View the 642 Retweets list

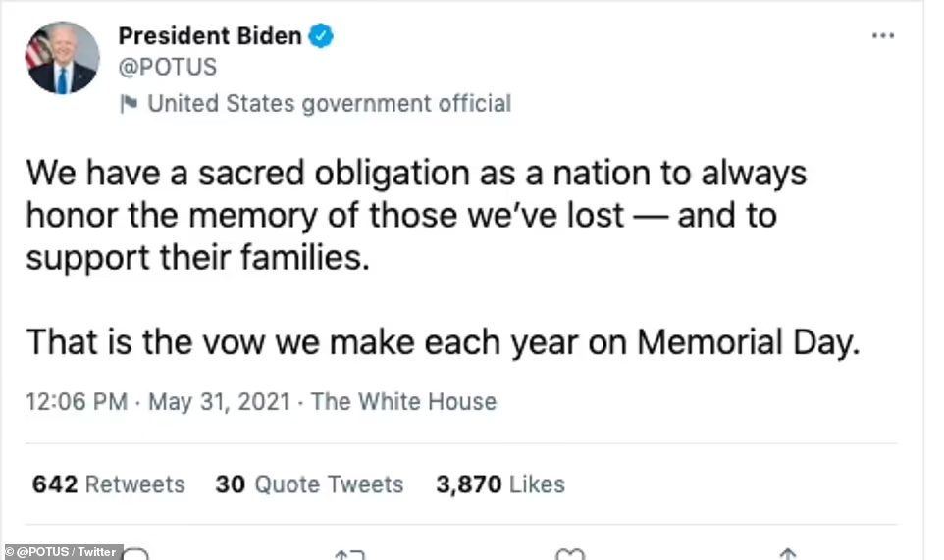point(108,484)
